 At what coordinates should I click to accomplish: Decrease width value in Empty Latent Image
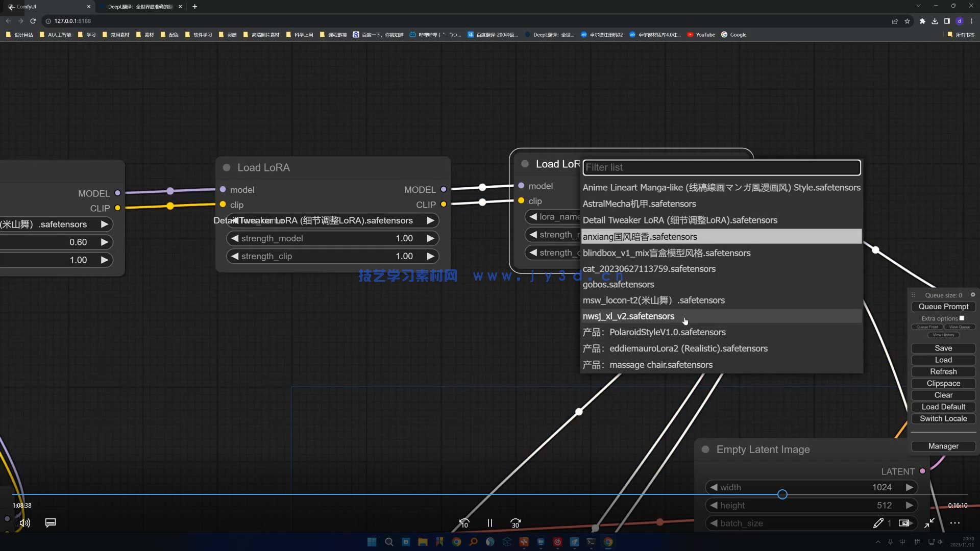click(x=714, y=487)
